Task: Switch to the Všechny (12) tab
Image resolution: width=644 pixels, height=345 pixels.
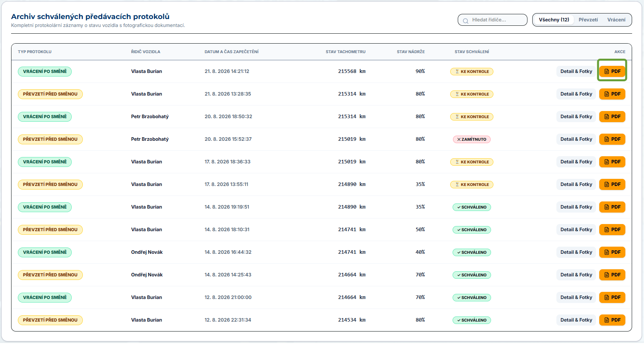Action: point(554,20)
